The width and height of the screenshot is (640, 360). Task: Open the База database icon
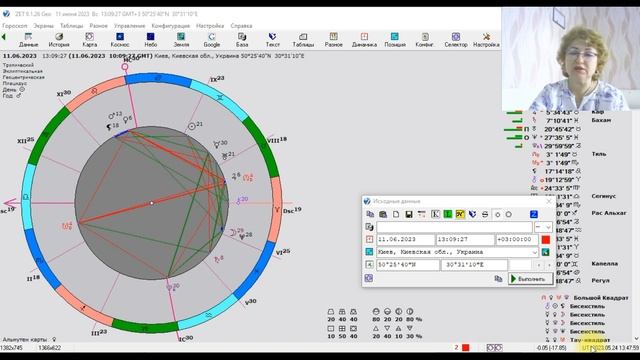[242, 40]
